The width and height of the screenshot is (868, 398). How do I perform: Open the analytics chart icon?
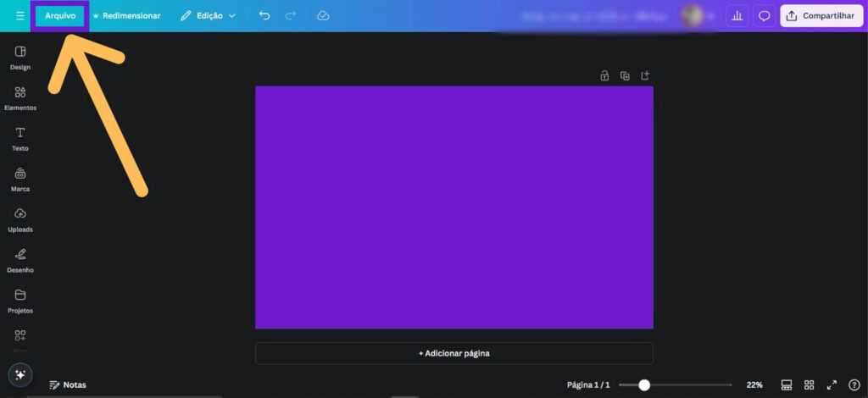(x=737, y=15)
